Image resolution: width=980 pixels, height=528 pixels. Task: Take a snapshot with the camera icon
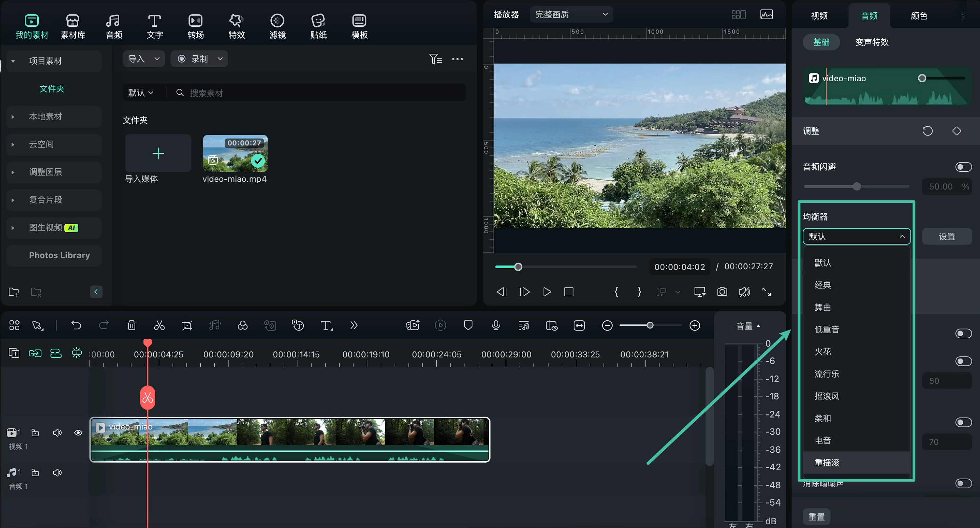[722, 292]
